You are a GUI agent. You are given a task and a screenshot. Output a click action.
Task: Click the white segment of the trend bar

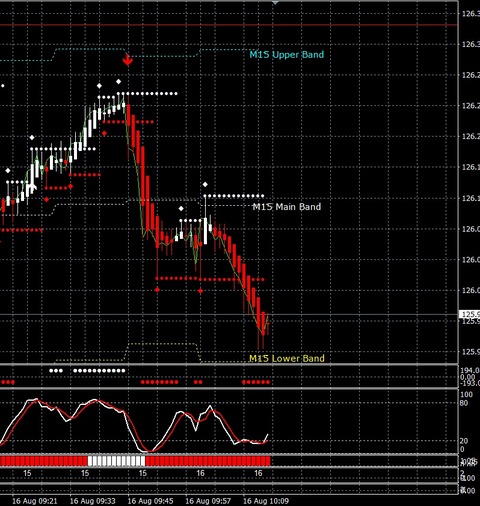116,461
